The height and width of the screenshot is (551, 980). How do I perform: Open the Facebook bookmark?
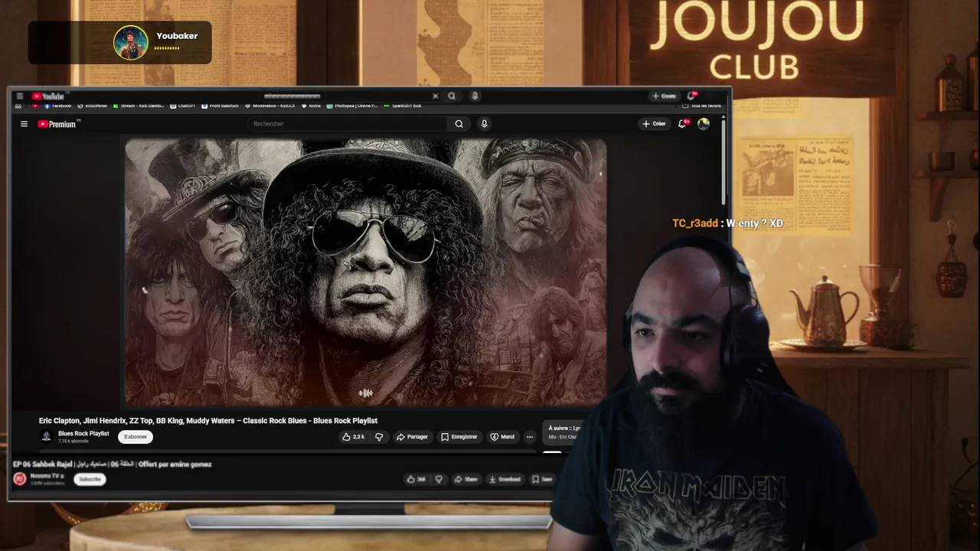click(x=57, y=106)
